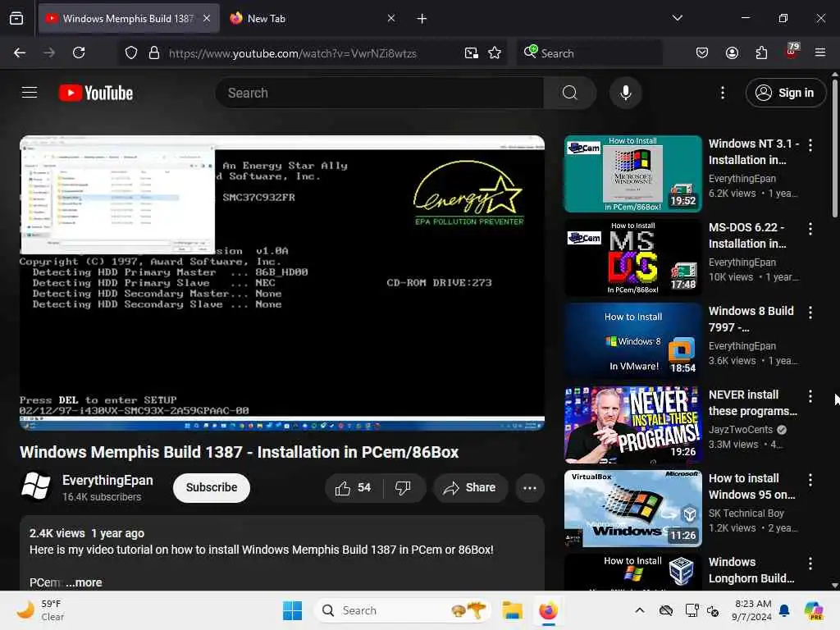The height and width of the screenshot is (630, 840).
Task: Open Copilot preview icon in taskbar
Action: pyautogui.click(x=814, y=610)
